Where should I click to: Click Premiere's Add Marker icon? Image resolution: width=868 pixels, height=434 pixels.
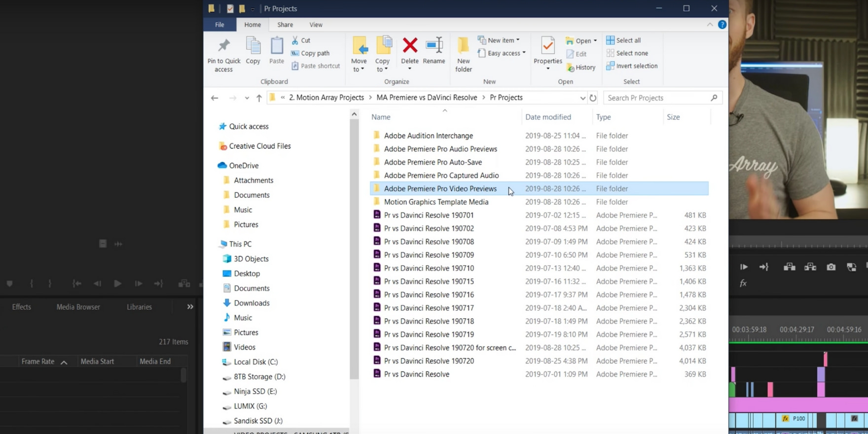click(x=9, y=284)
